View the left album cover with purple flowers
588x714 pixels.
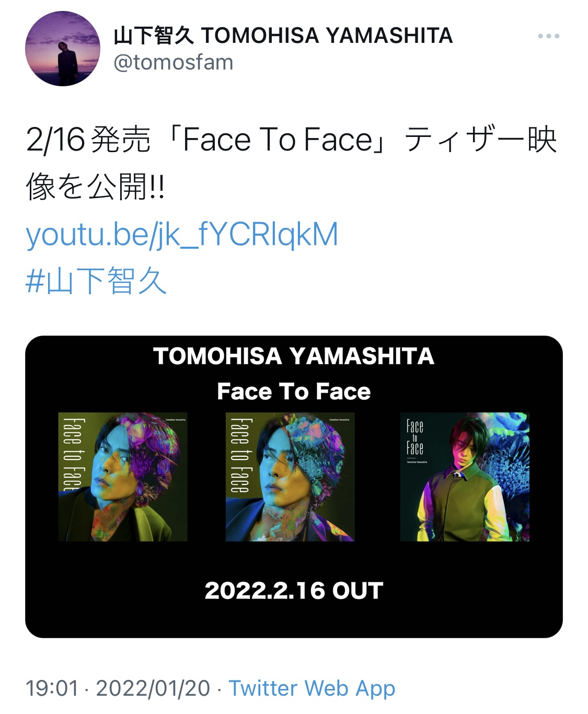click(123, 477)
